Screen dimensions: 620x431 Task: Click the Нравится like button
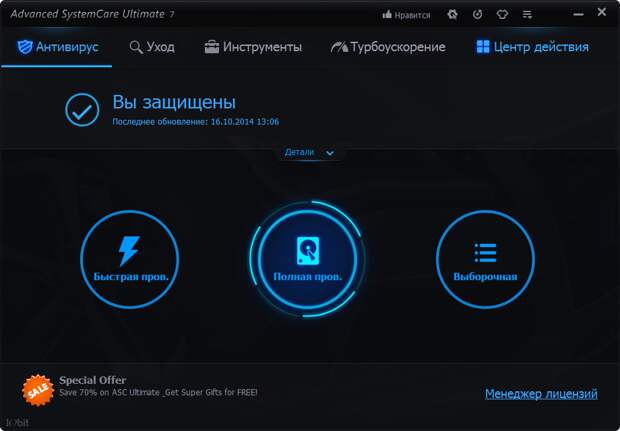click(x=406, y=15)
